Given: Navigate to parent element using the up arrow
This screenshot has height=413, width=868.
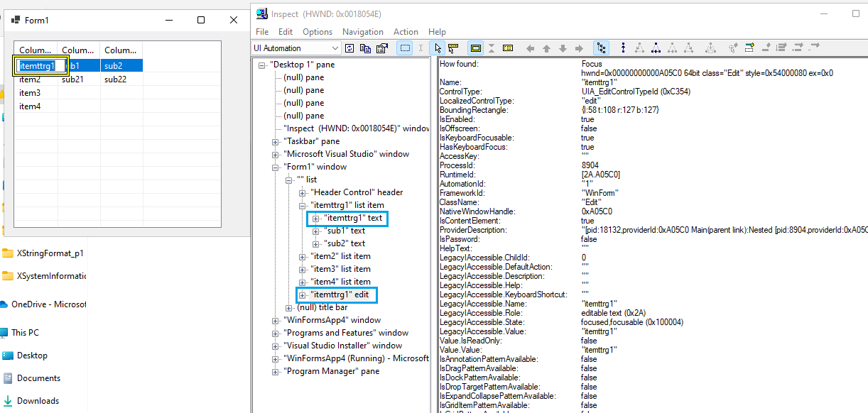Looking at the screenshot, I should click(x=547, y=47).
